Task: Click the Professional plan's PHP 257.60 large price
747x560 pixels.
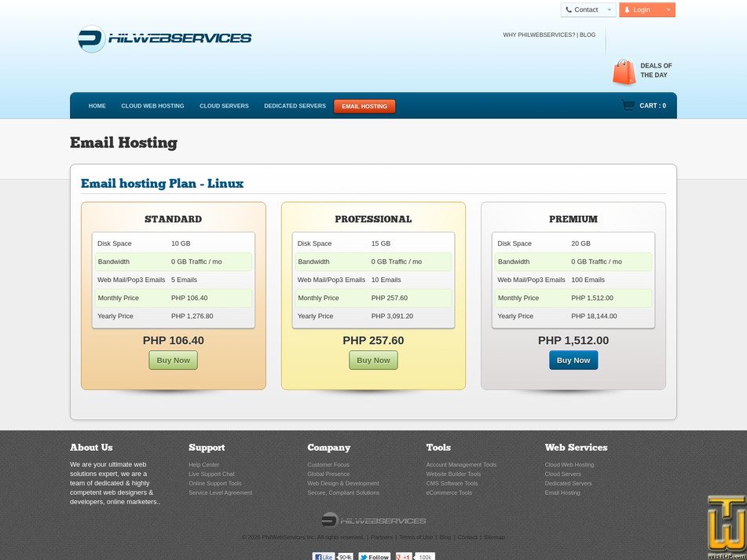Action: (x=373, y=340)
